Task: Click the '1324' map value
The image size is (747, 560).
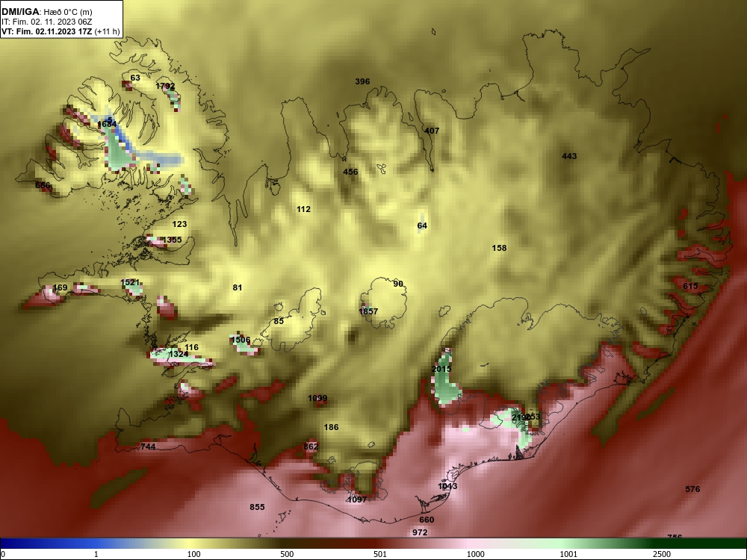Action: [179, 354]
